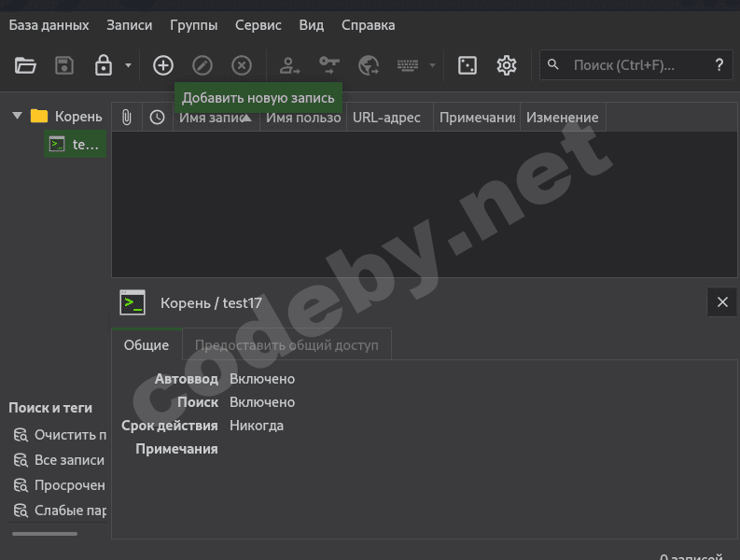The width and height of the screenshot is (740, 560).
Task: Sort by Примечания column header
Action: [477, 117]
